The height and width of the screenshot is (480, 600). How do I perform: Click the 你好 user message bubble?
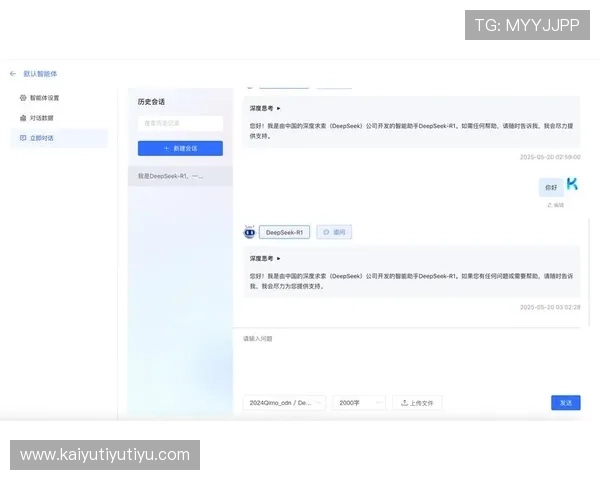[x=551, y=188]
